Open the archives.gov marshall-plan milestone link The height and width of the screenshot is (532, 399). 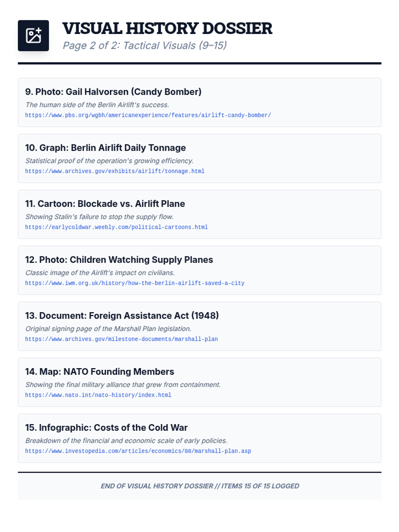[x=121, y=339]
